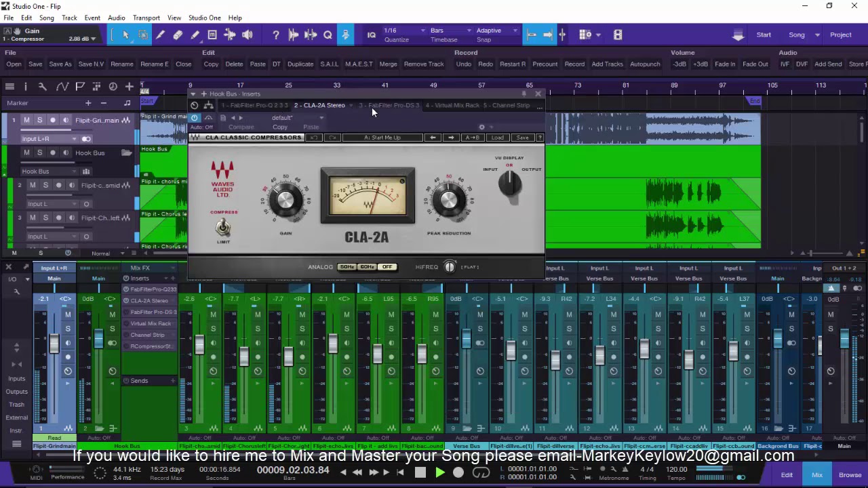Open the Transport menu
The image size is (868, 488).
pyautogui.click(x=146, y=18)
